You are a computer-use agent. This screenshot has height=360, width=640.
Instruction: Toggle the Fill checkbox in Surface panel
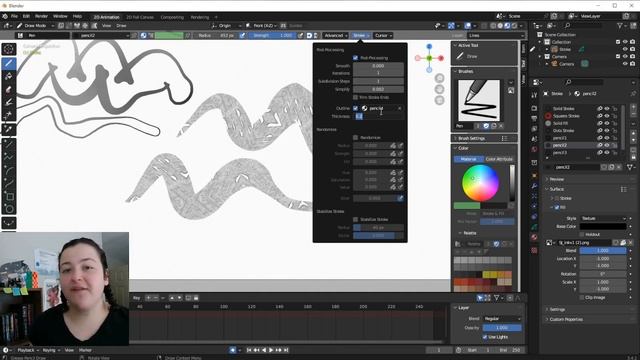click(557, 207)
